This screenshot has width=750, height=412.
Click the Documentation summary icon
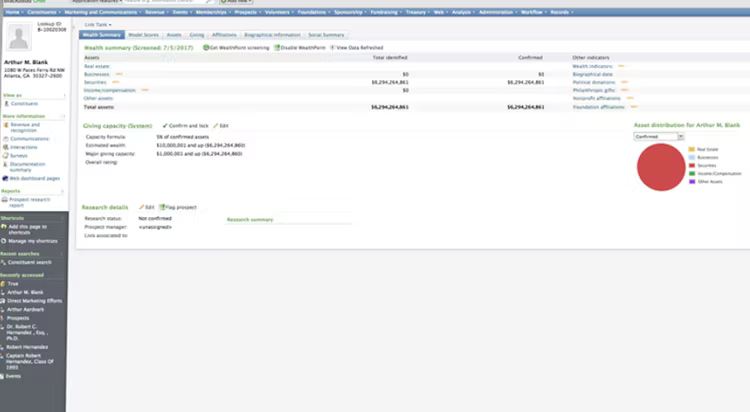[x=6, y=164]
